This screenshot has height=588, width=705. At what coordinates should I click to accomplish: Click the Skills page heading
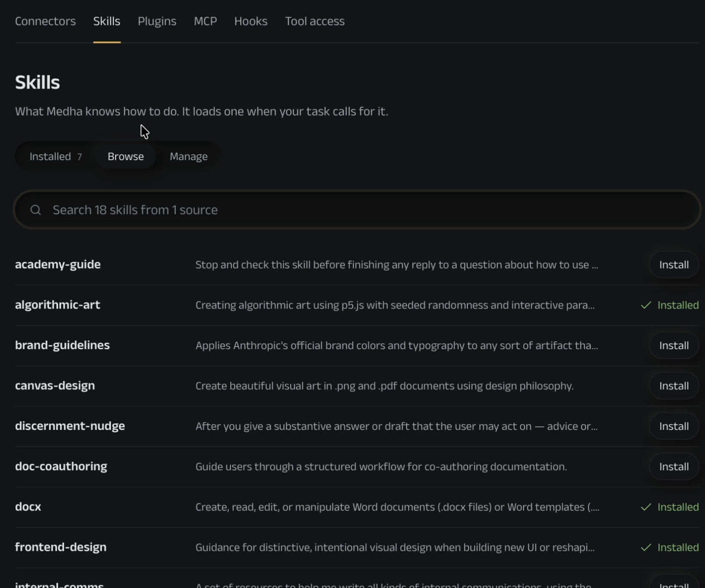point(37,82)
